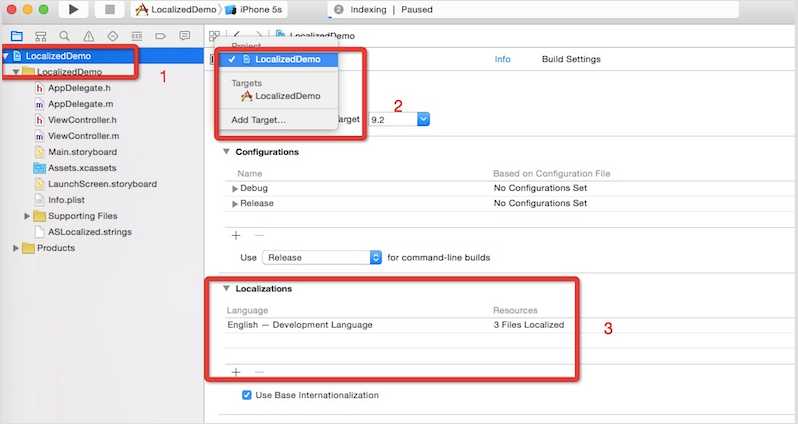Stop the running build
Viewport: 798px width, 424px height.
110,9
